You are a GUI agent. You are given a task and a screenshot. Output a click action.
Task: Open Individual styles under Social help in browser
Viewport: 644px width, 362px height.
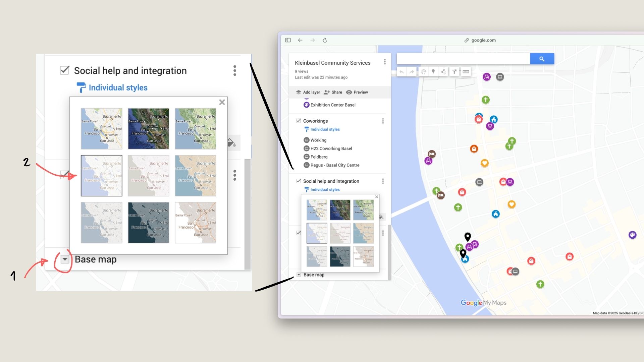tap(325, 190)
